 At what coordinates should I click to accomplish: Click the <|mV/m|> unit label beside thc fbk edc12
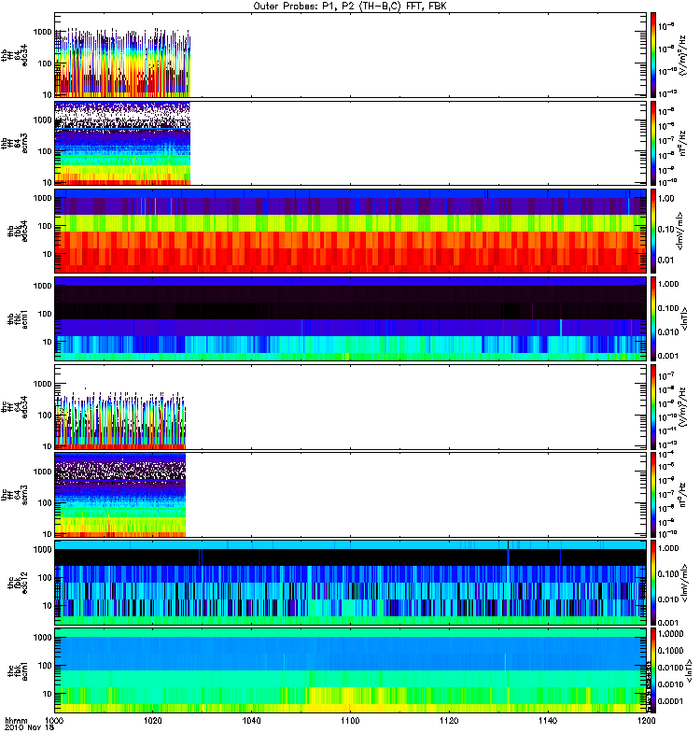click(685, 583)
